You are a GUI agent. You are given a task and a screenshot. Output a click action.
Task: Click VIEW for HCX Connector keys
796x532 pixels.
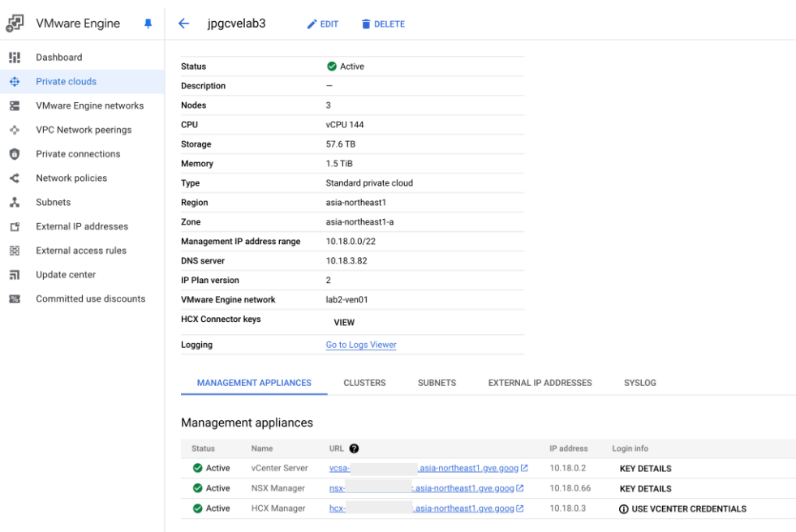[344, 323]
